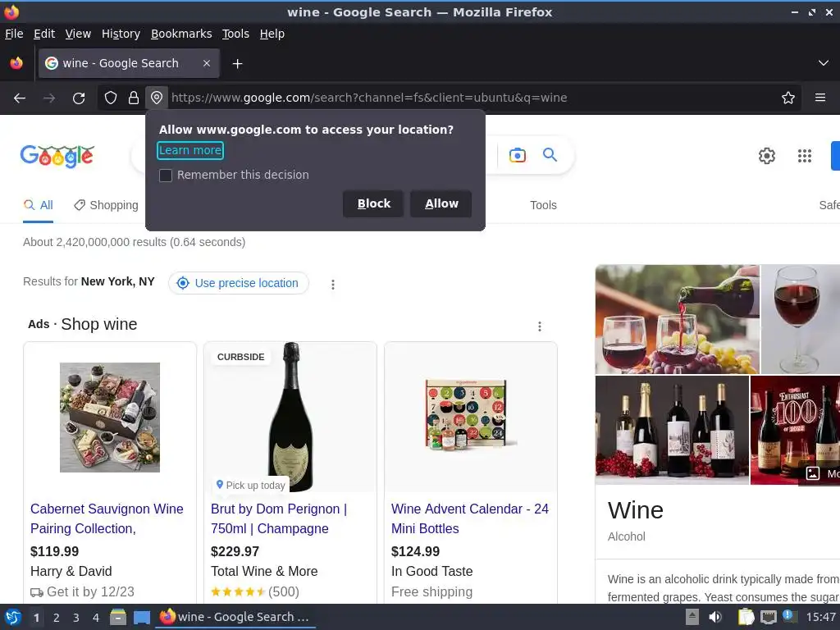
Task: Open the Enthusiast 100 wine image
Action: [795, 430]
